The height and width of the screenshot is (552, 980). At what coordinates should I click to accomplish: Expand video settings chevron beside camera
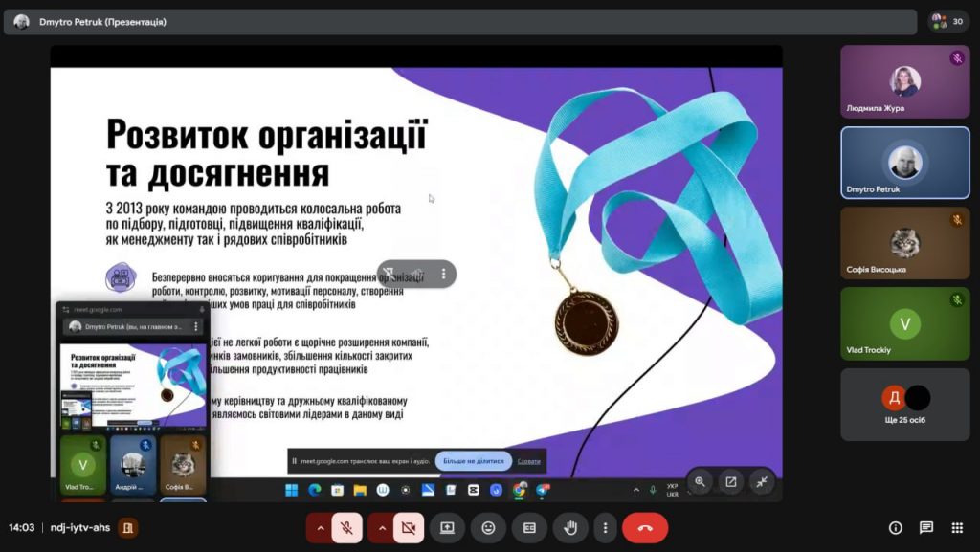click(x=381, y=527)
